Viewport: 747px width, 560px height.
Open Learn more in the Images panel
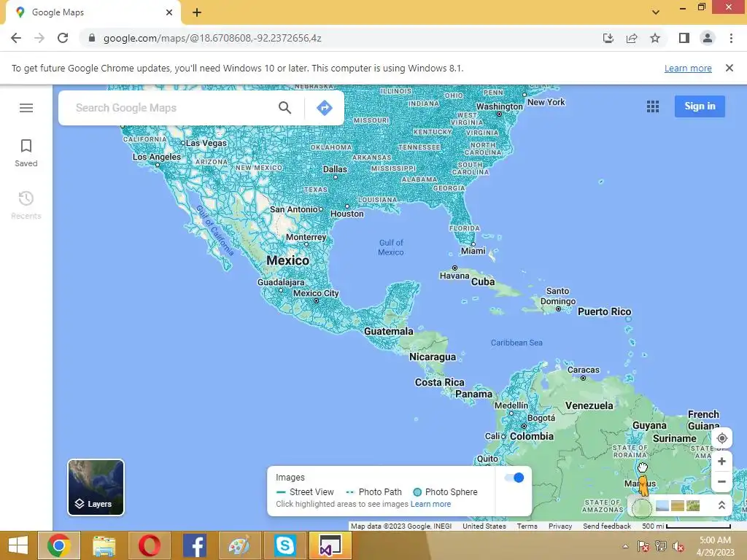click(x=430, y=504)
